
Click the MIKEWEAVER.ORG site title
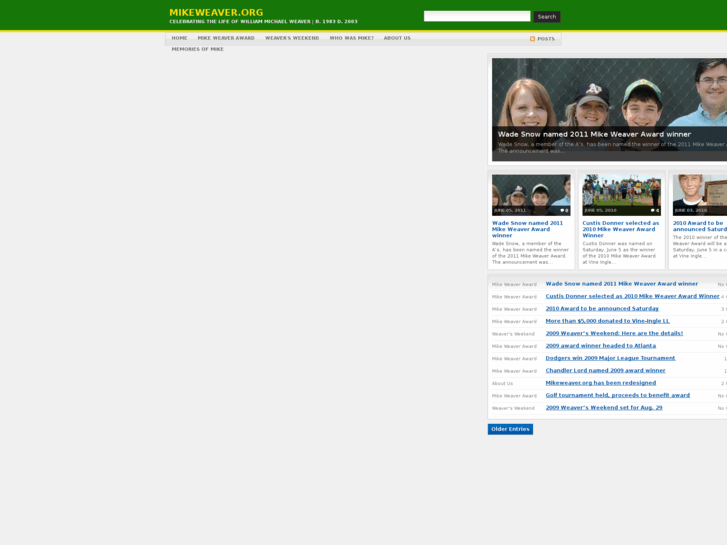tap(216, 12)
